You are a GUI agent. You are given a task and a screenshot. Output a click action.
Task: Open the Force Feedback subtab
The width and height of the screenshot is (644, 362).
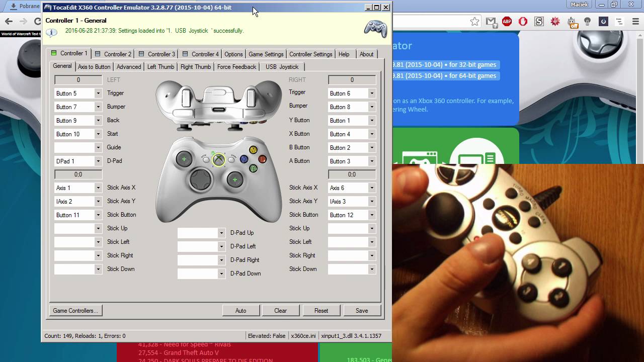[236, 66]
